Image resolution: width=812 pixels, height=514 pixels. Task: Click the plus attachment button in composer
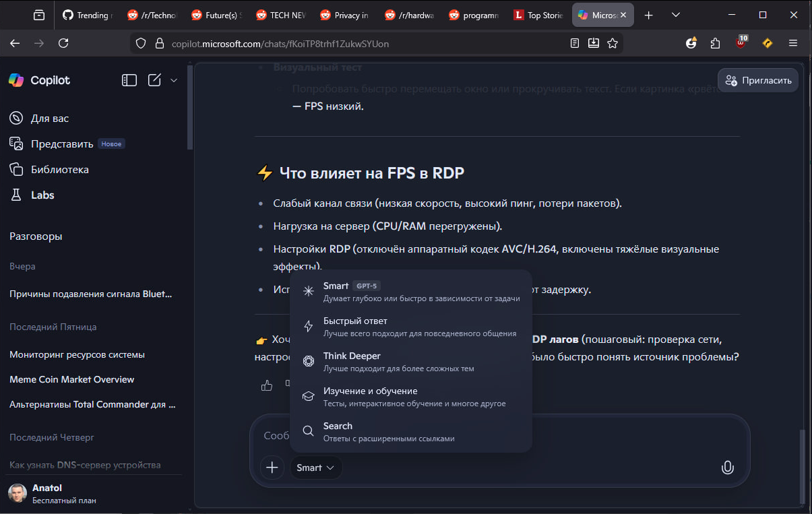pos(272,468)
